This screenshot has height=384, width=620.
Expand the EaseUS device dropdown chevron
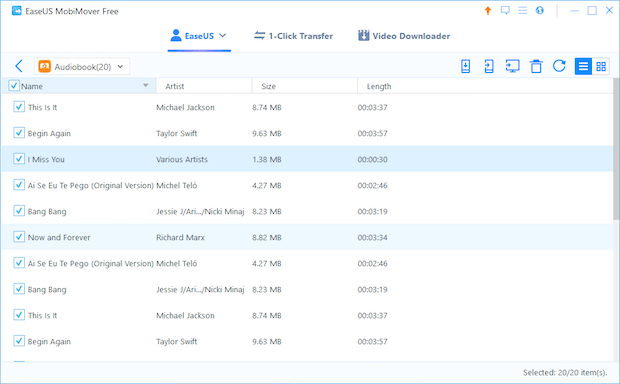223,36
